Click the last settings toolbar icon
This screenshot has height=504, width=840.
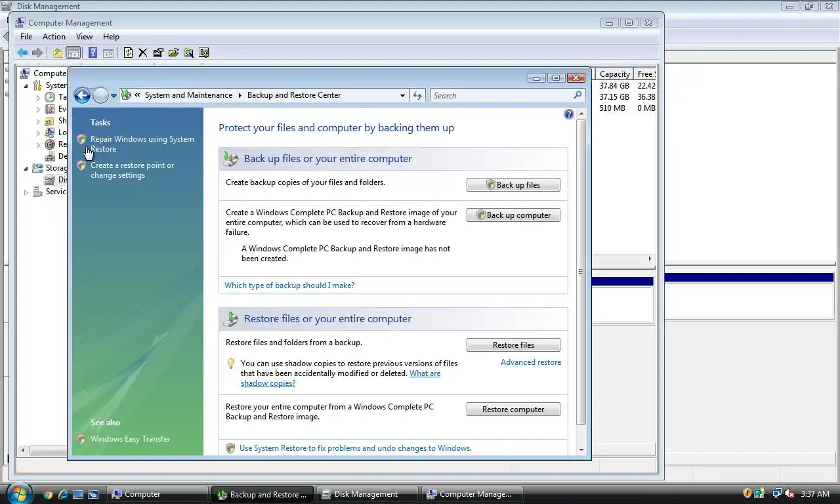tap(204, 53)
